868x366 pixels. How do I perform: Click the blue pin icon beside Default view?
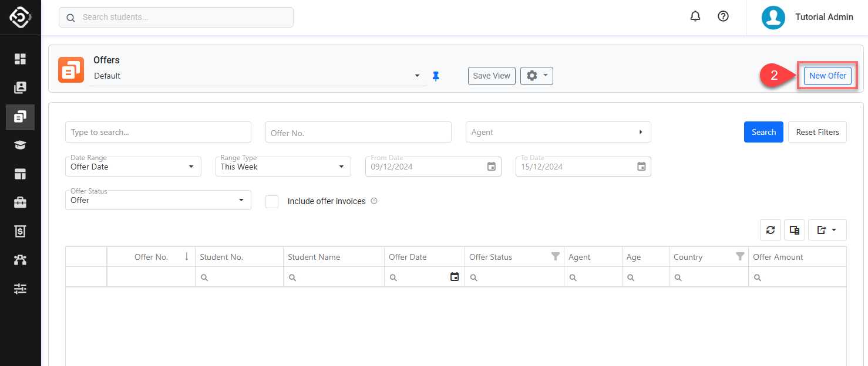pos(436,76)
